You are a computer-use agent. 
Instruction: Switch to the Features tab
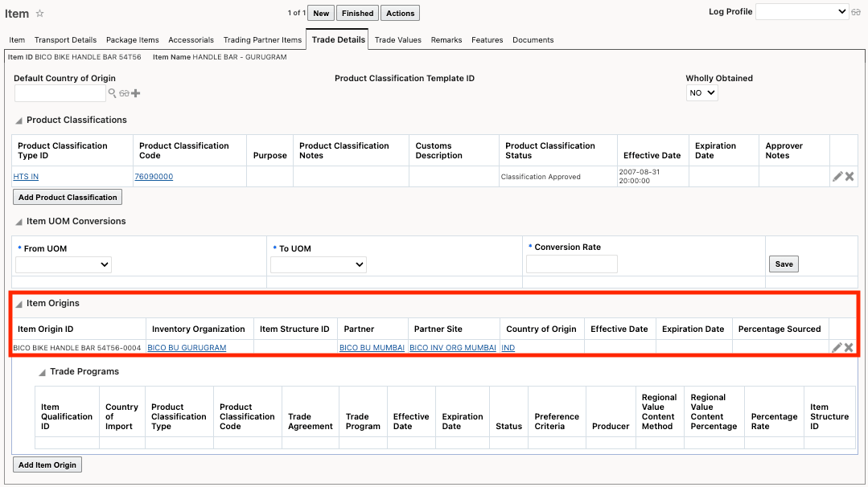tap(487, 40)
